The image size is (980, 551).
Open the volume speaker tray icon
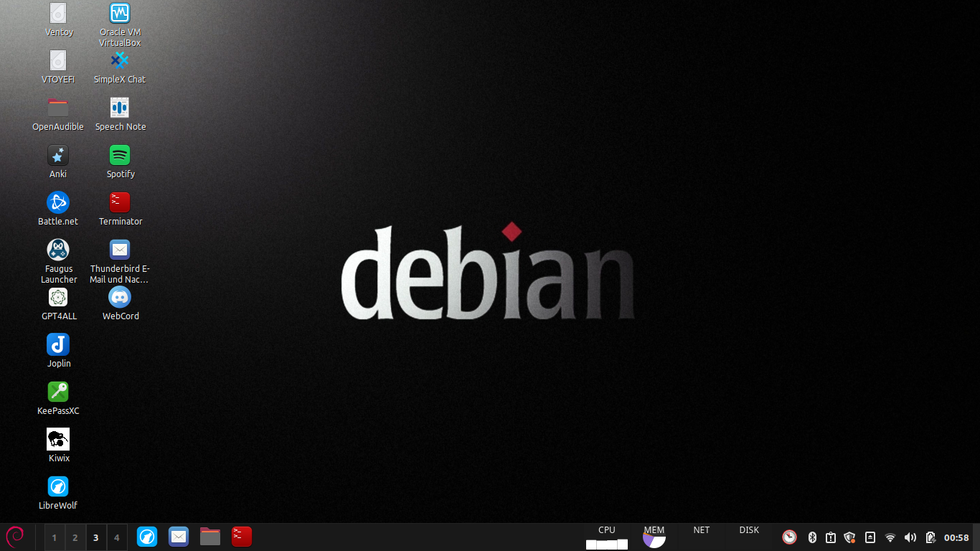click(910, 537)
